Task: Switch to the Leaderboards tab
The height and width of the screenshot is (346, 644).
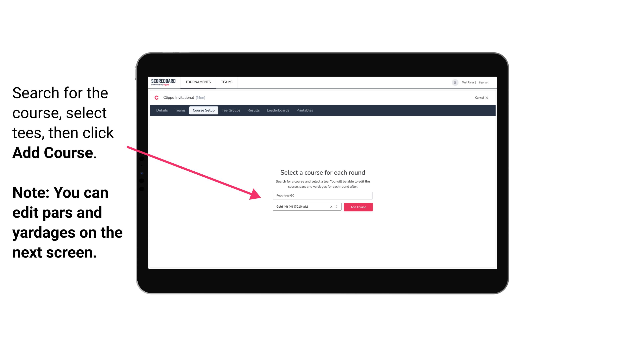Action: [278, 110]
